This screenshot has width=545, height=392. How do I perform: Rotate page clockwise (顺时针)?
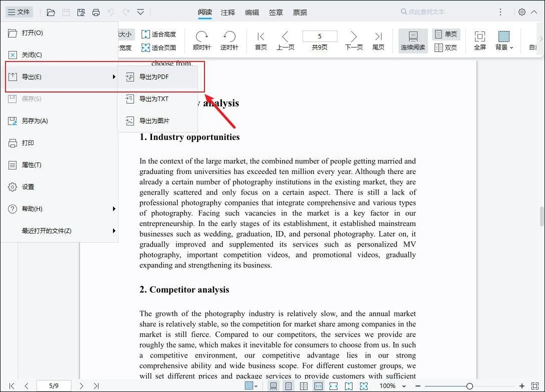[202, 40]
